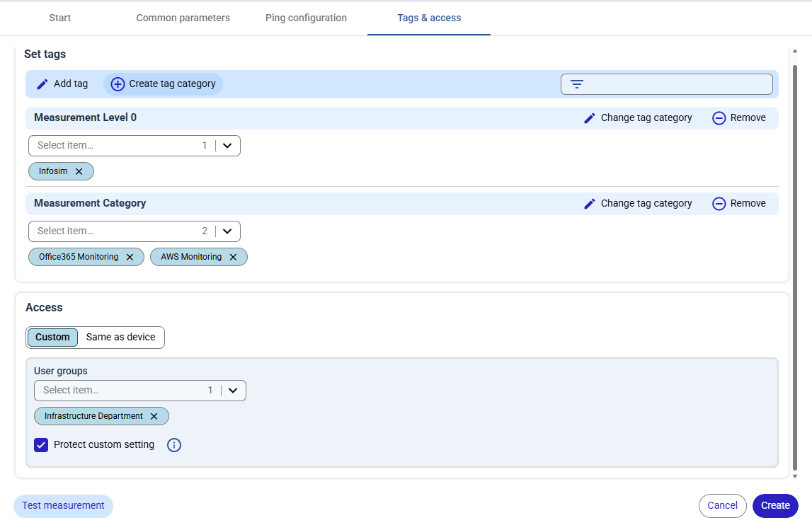Remove the Infosim tag chip
The image size is (812, 530).
click(x=79, y=171)
